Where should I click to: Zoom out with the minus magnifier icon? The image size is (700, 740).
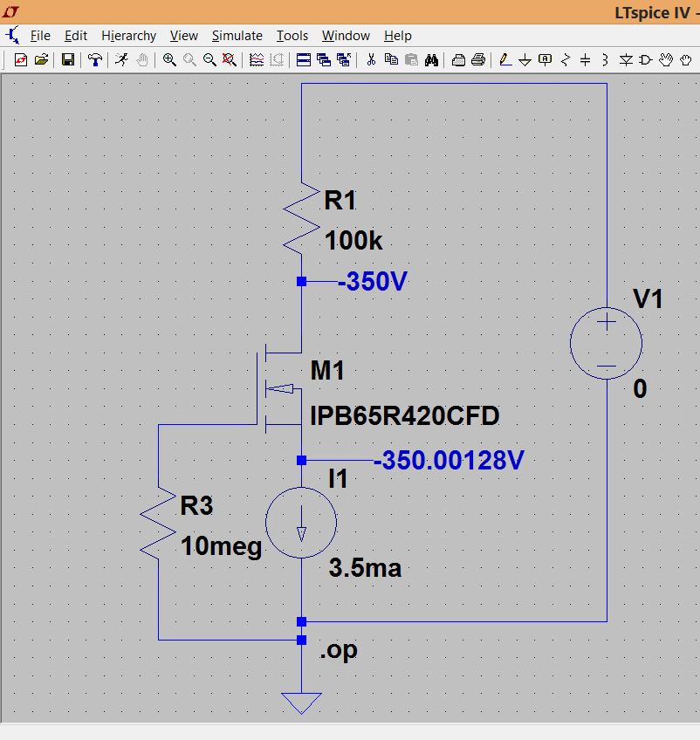pos(209,60)
